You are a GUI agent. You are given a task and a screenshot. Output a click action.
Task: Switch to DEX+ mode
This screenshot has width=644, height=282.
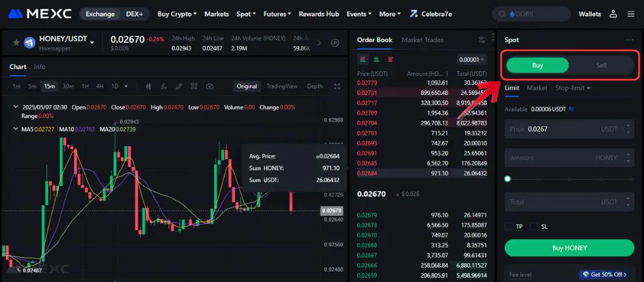[135, 14]
